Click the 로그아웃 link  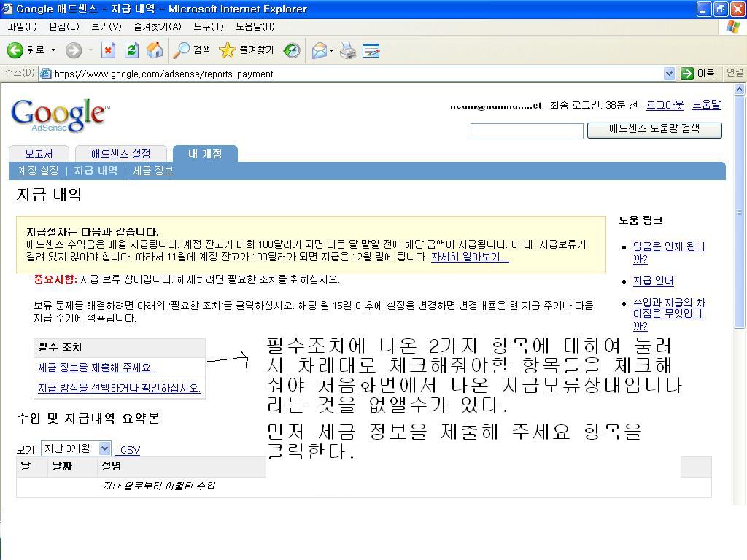(x=665, y=105)
